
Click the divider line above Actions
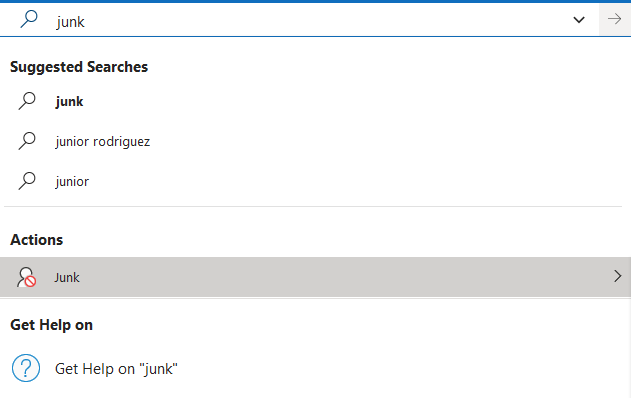click(x=313, y=206)
